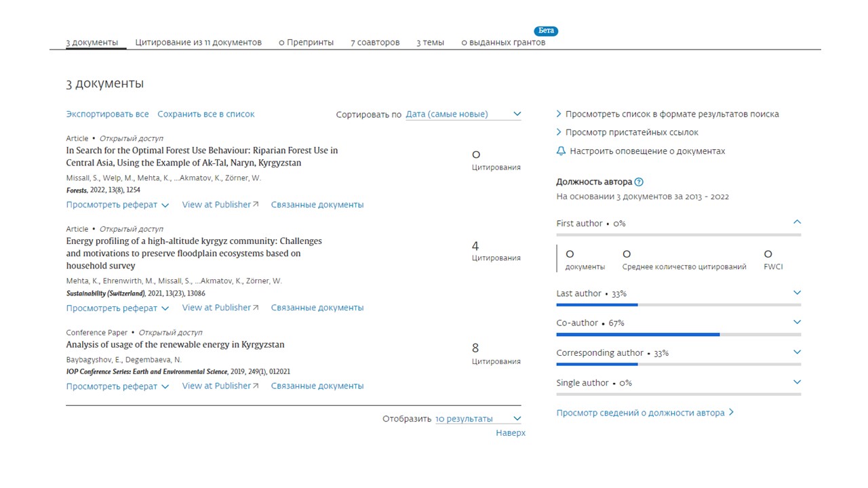The image size is (868, 488).
Task: Click Наверх to return to top
Action: pyautogui.click(x=510, y=433)
